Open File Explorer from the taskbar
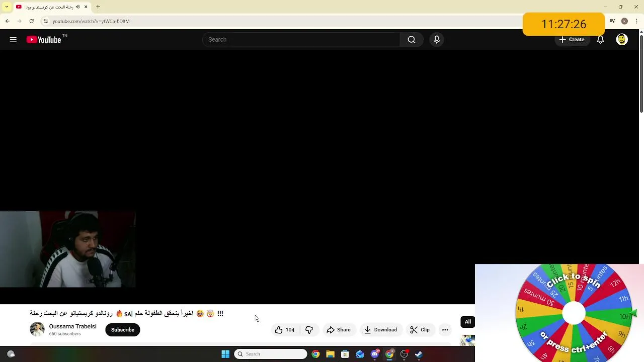This screenshot has height=362, width=644. click(330, 354)
